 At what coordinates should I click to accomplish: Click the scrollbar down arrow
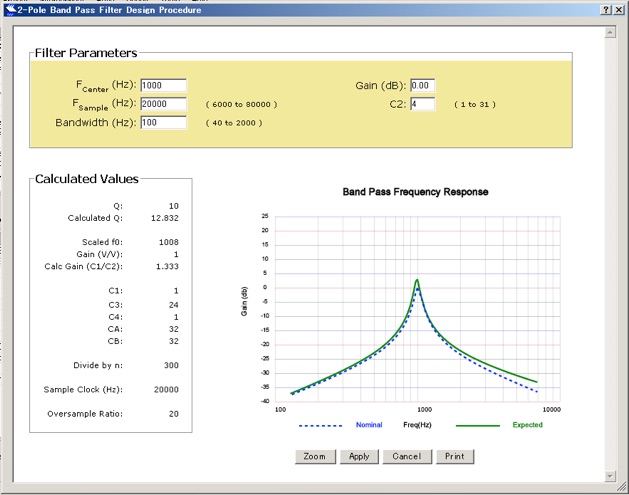(610, 476)
